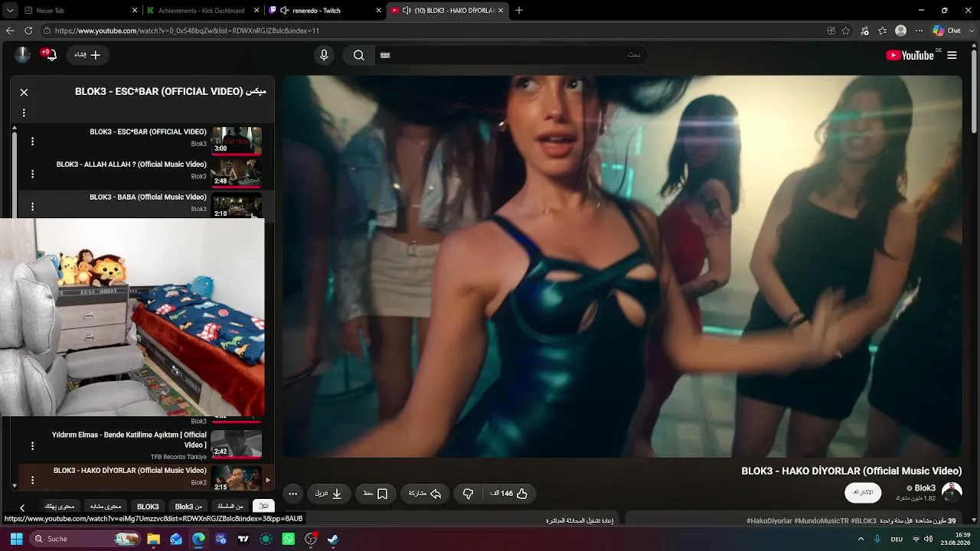Open options for BLOK3 - HAKO DİYORLAR playlist item
Image resolution: width=980 pixels, height=551 pixels.
coord(32,480)
